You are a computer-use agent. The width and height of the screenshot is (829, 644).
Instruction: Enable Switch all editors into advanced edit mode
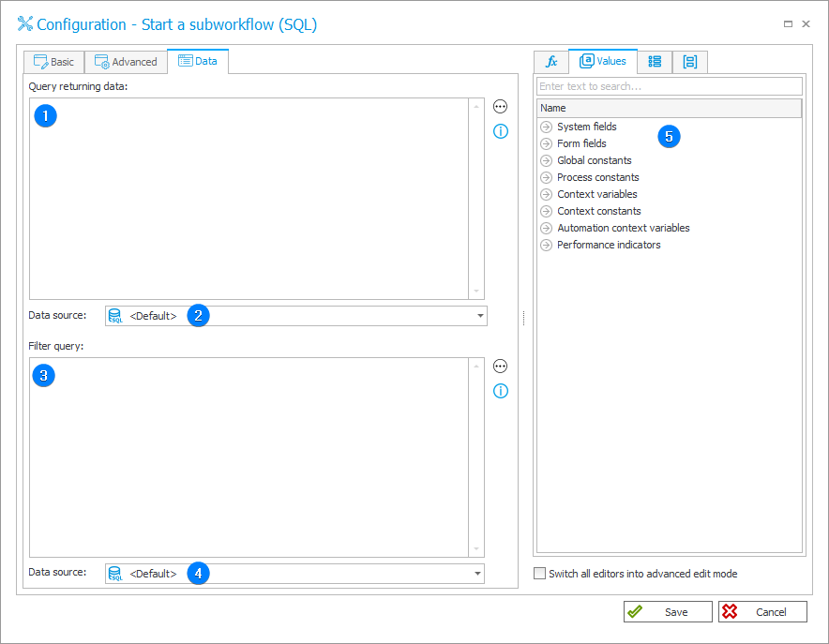tap(539, 574)
